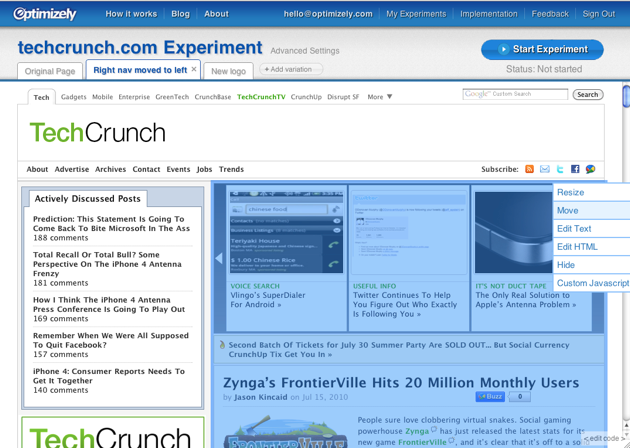Click the edit code link
630x448 pixels.
(x=605, y=438)
